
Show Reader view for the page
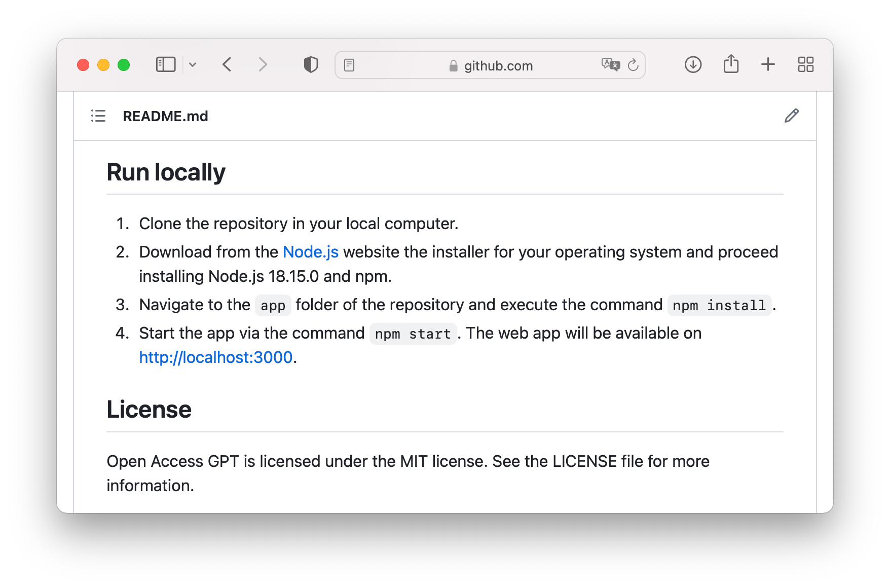pyautogui.click(x=349, y=64)
